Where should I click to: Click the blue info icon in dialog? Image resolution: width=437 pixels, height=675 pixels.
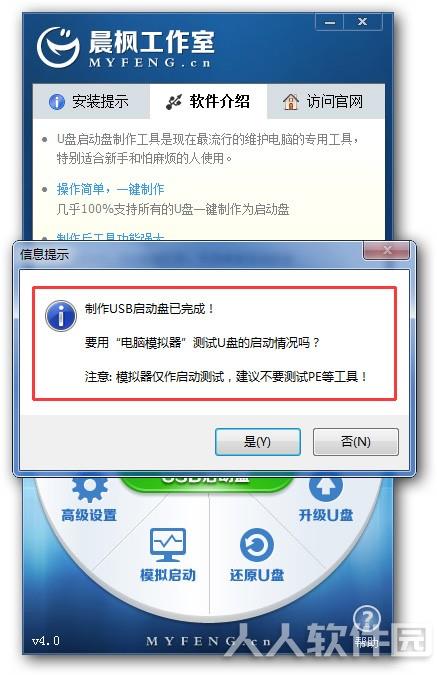click(x=61, y=316)
